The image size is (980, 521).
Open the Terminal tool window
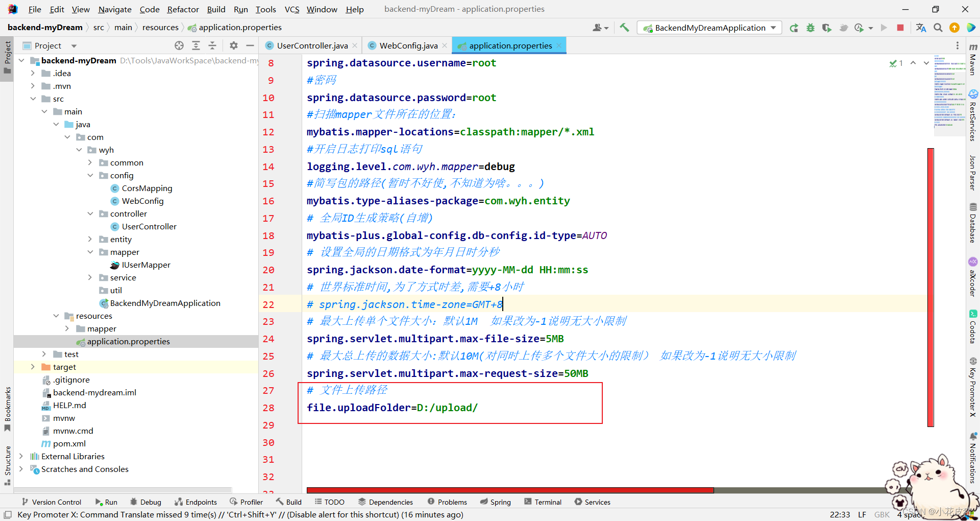pyautogui.click(x=543, y=502)
